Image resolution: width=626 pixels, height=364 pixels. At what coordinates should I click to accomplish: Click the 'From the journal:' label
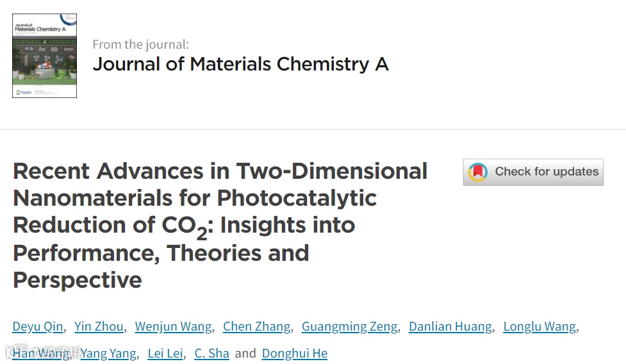pos(140,44)
